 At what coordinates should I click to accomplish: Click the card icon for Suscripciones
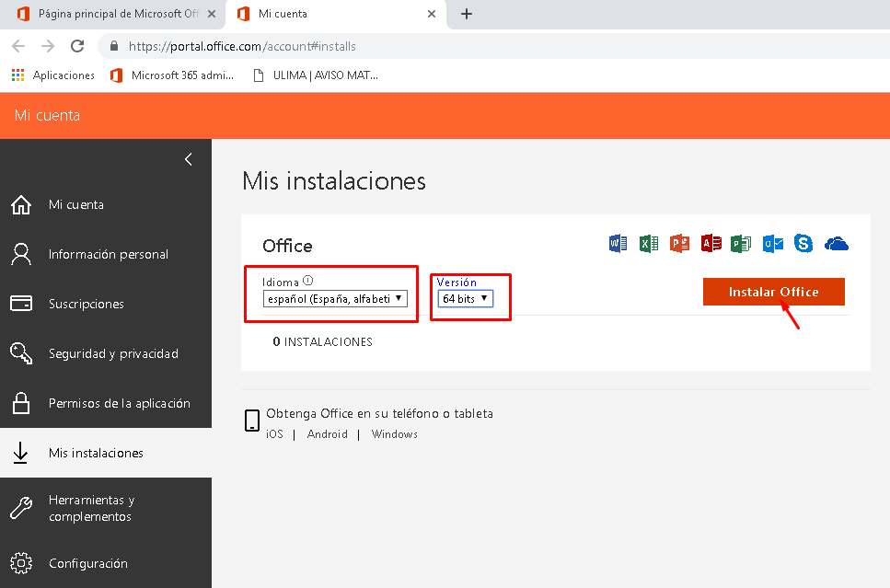[x=21, y=304]
